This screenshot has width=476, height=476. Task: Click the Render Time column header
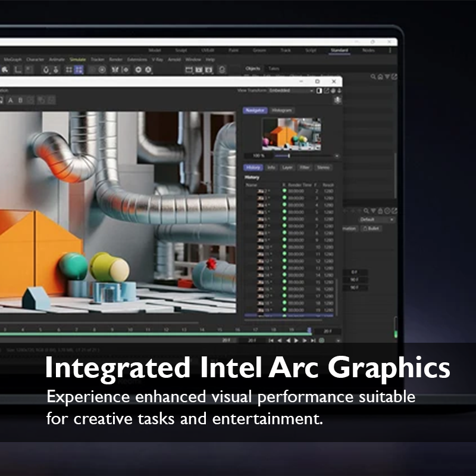coord(300,184)
